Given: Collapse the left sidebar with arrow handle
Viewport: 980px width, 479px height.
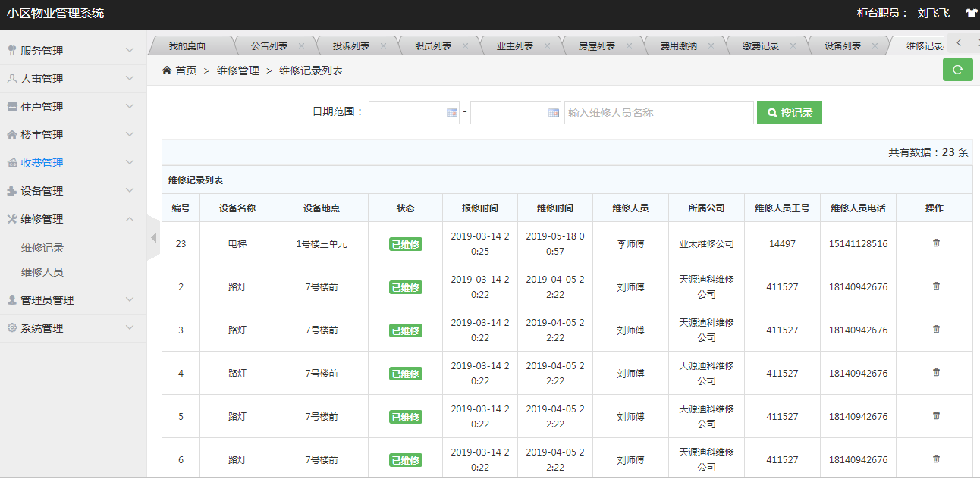Looking at the screenshot, I should pyautogui.click(x=153, y=237).
